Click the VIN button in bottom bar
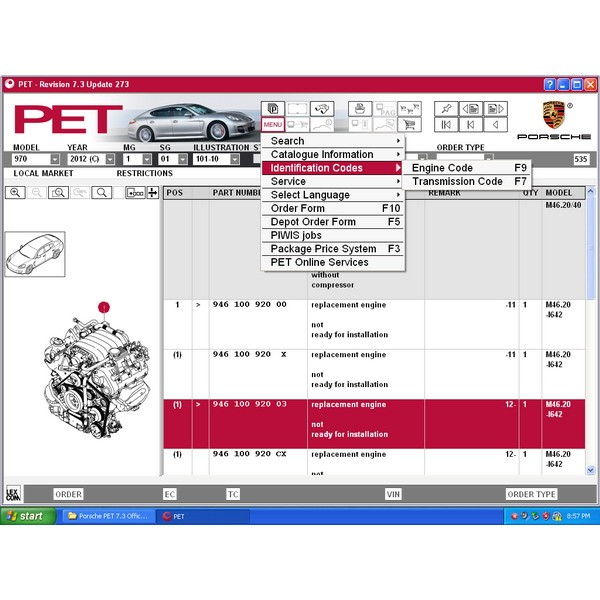 (x=393, y=494)
